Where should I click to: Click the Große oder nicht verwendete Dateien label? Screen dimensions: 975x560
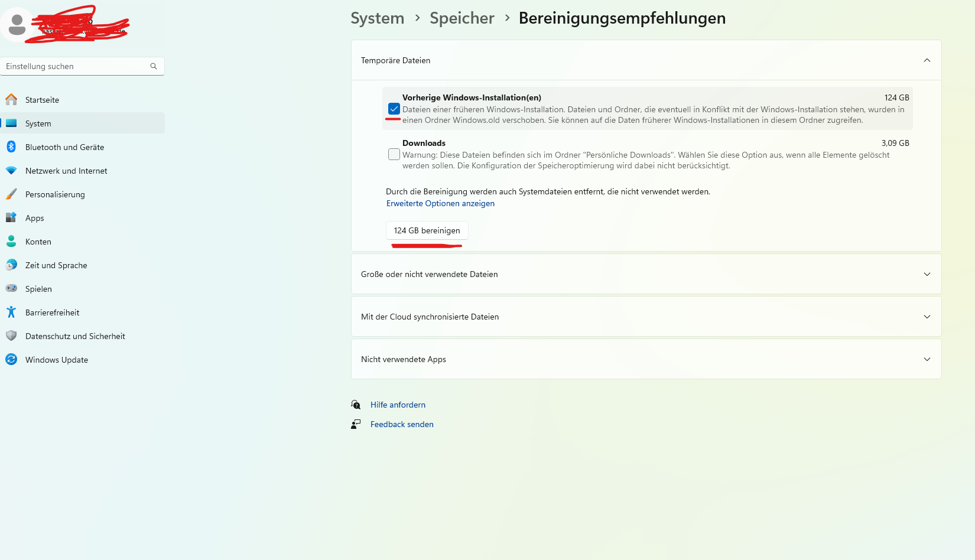click(430, 274)
